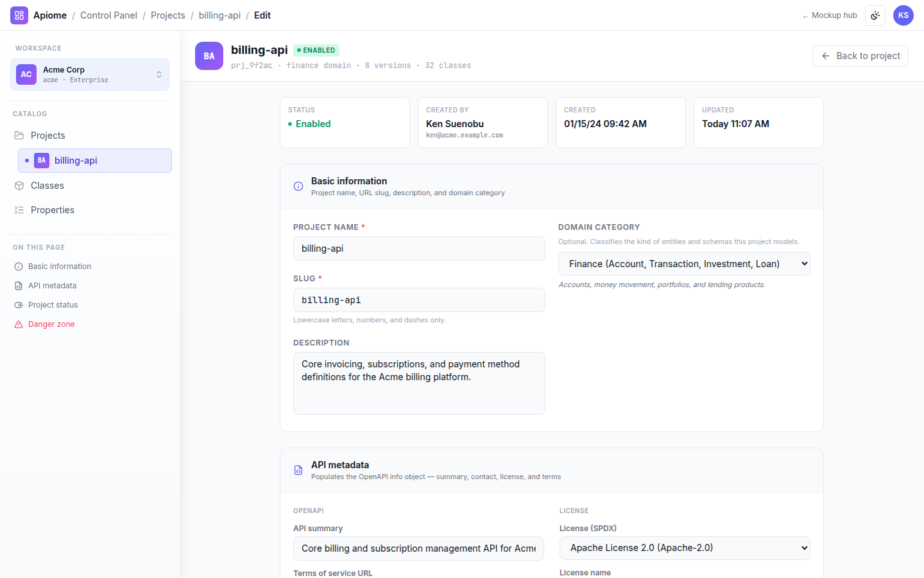Click the Danger zone warning triangle icon
Image resolution: width=924 pixels, height=578 pixels.
click(x=19, y=324)
